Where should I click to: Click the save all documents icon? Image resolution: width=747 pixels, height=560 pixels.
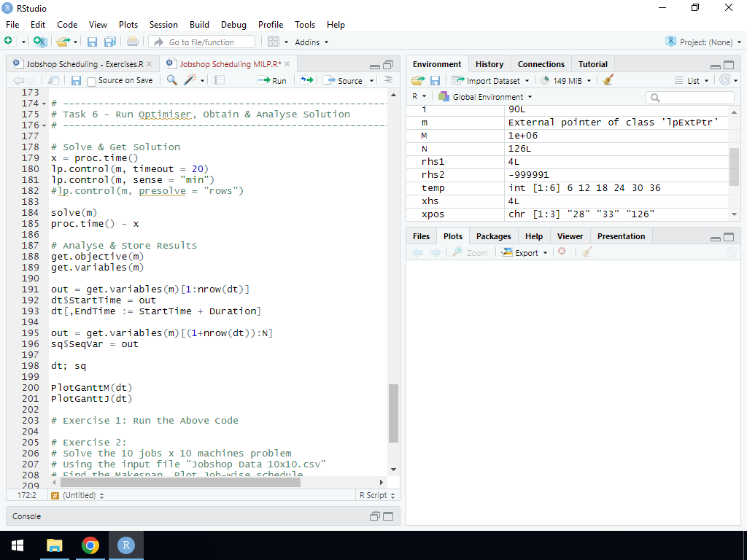click(x=110, y=42)
